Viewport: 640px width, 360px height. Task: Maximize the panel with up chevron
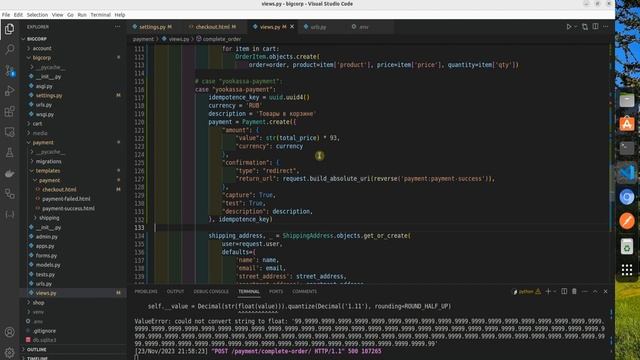pyautogui.click(x=595, y=291)
